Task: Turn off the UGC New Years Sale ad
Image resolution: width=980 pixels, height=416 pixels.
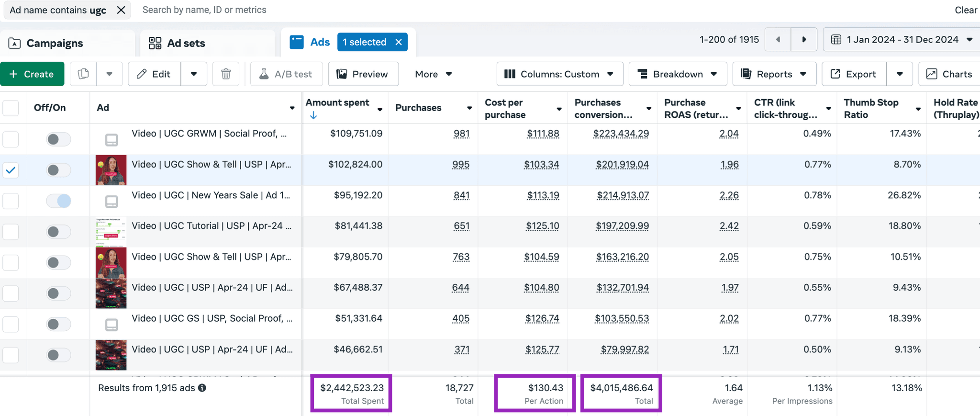Action: pos(58,201)
